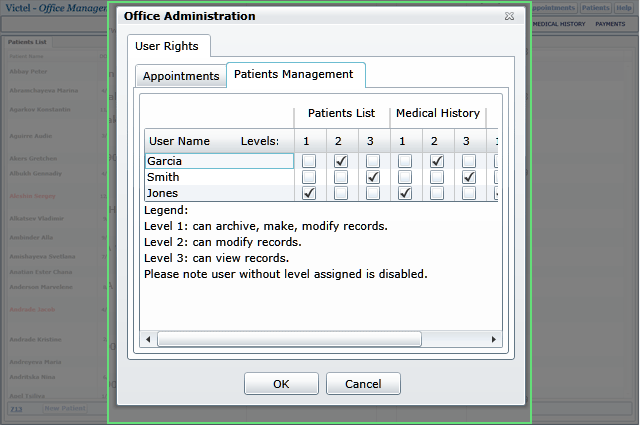The height and width of the screenshot is (425, 640).
Task: Click the Patients button in main window
Action: pos(596,8)
